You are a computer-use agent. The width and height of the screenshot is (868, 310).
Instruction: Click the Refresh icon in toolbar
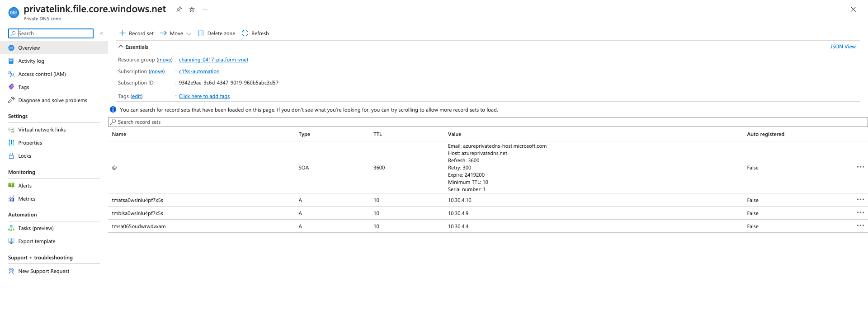(x=245, y=33)
